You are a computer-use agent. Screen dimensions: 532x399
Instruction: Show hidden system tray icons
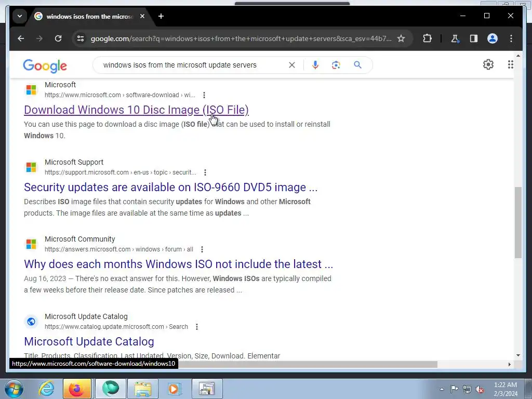click(442, 389)
